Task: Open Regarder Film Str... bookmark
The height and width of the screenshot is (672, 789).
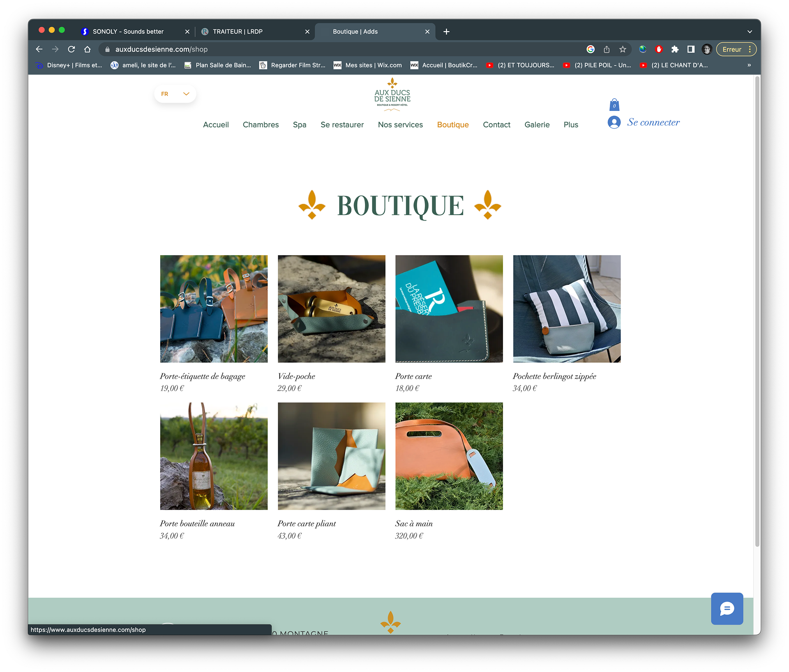Action: pyautogui.click(x=292, y=65)
